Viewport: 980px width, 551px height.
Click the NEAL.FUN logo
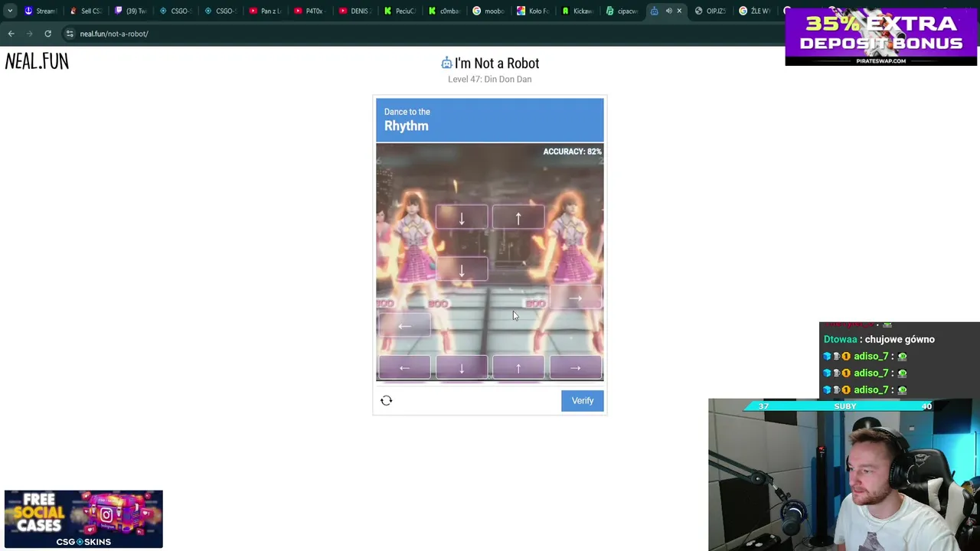click(x=37, y=61)
